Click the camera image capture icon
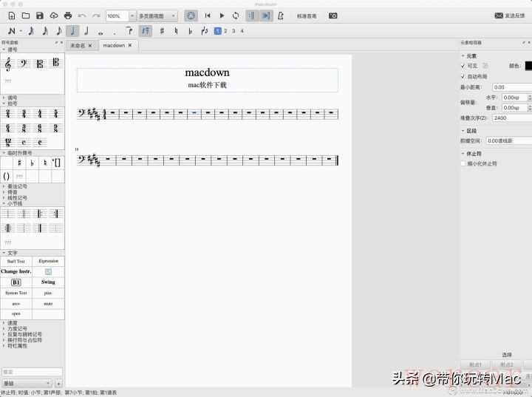 tap(333, 16)
